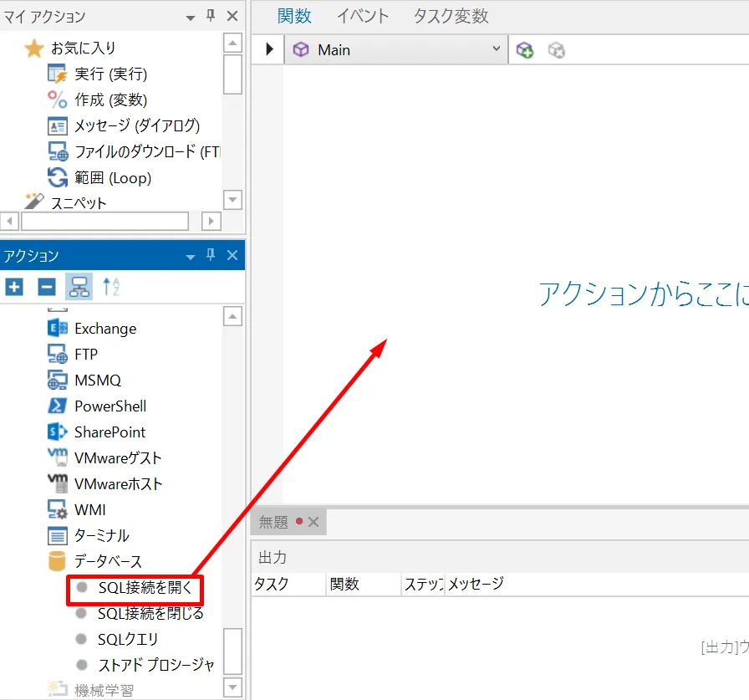Viewport: 749px width, 700px height.
Task: Switch to the イベント tab
Action: pyautogui.click(x=362, y=16)
